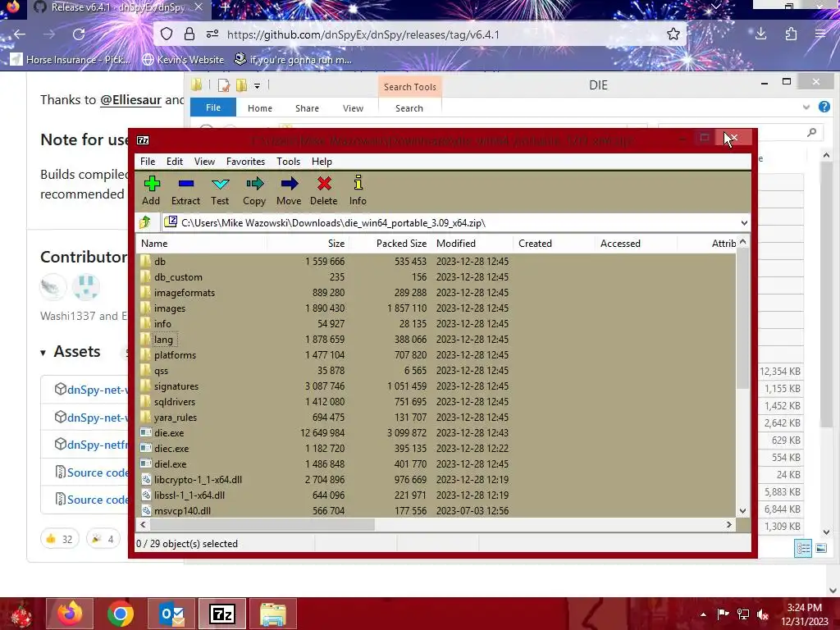Open the Help menu in 7-Zip

[x=322, y=162]
